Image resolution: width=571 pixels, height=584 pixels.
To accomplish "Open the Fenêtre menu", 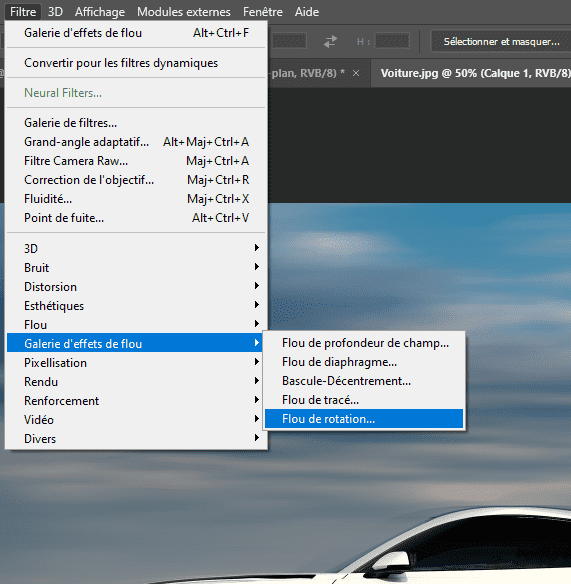I will 263,12.
